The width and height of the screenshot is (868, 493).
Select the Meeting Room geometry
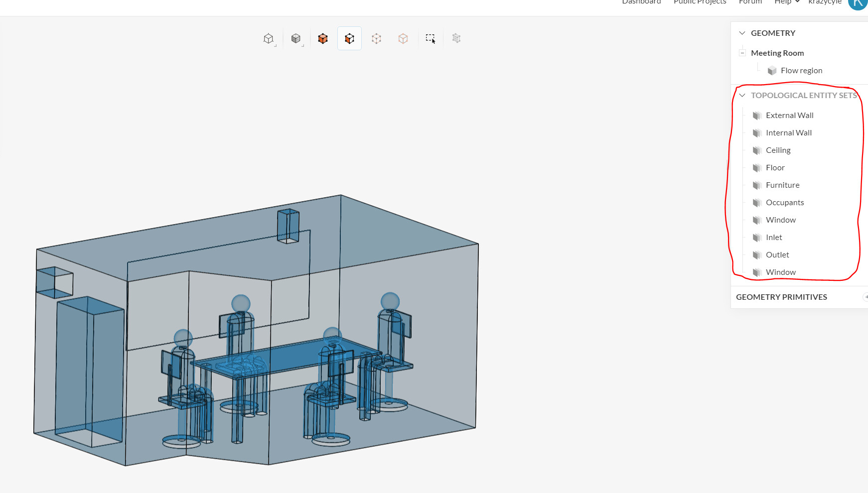(x=777, y=53)
